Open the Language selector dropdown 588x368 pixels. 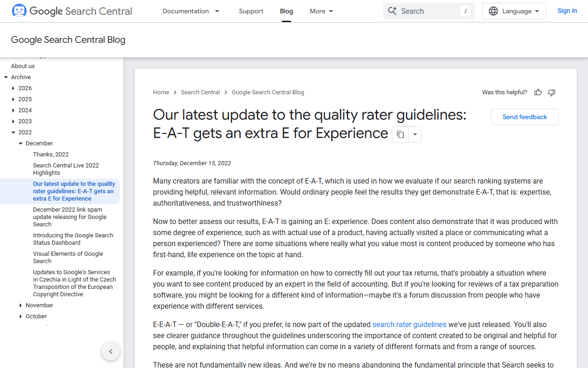[x=514, y=11]
